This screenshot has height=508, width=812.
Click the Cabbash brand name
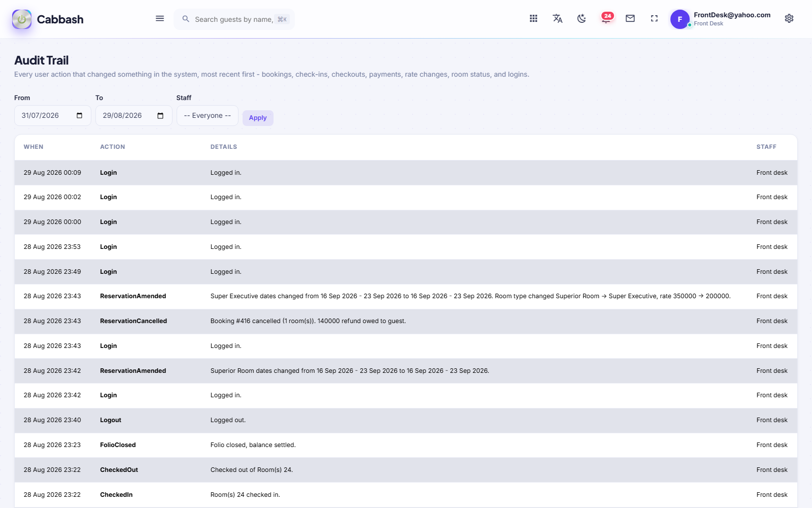(x=60, y=19)
